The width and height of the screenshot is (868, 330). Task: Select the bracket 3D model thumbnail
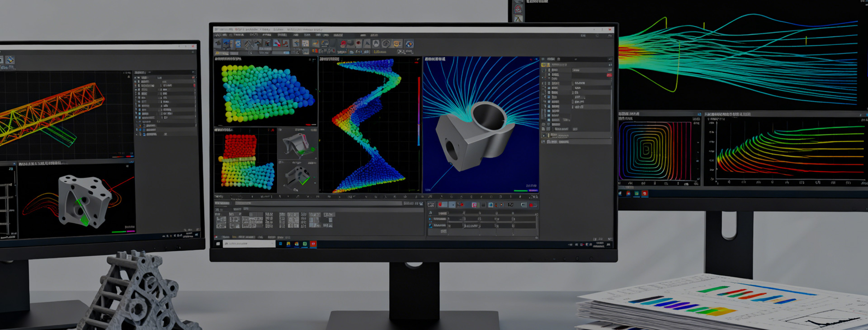(297, 144)
